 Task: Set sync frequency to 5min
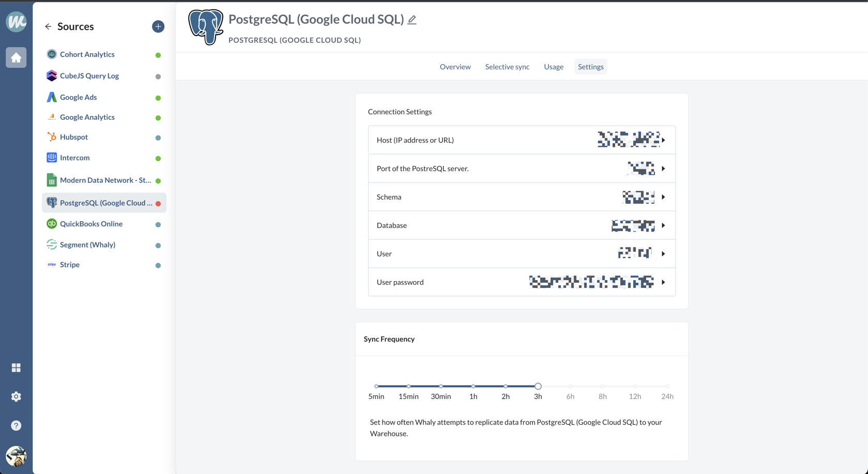coord(376,386)
